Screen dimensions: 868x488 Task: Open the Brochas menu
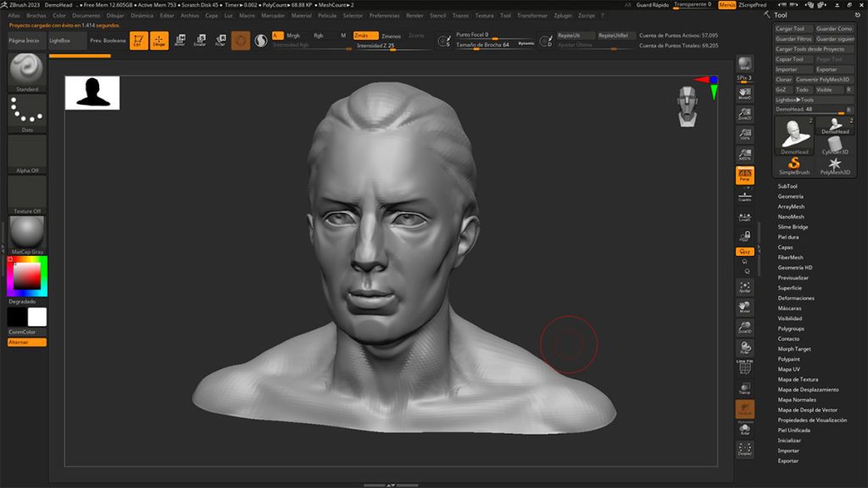click(36, 15)
